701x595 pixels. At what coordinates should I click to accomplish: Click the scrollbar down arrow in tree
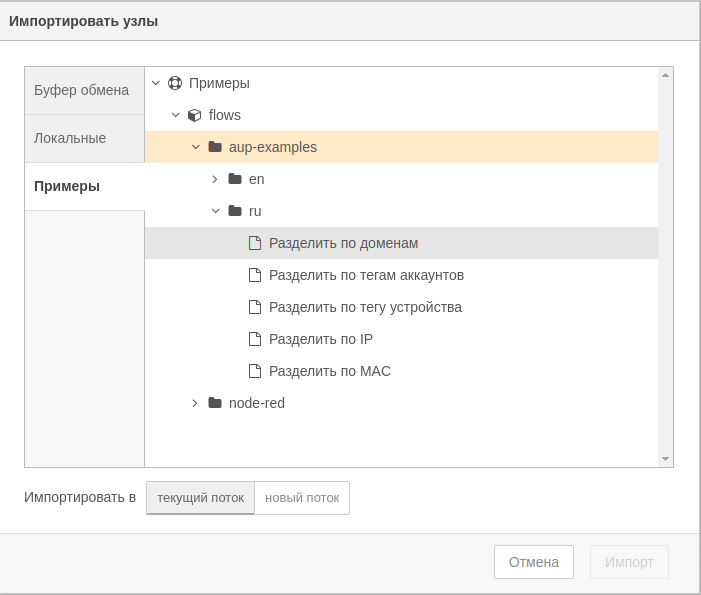pos(666,459)
